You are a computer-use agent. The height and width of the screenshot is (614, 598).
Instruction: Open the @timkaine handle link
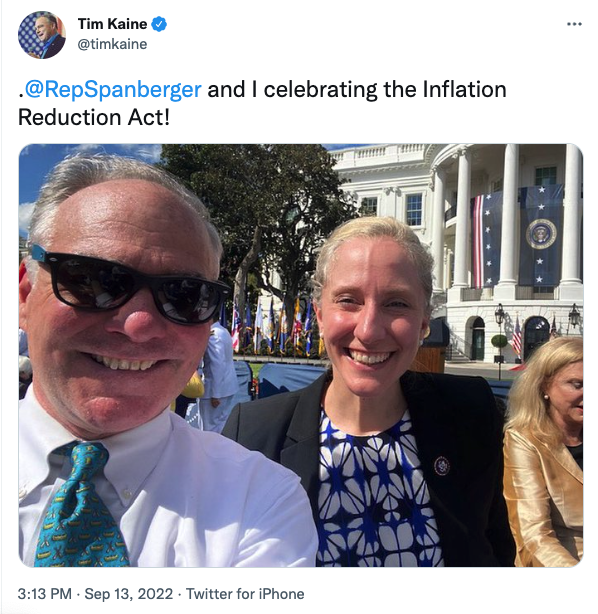click(112, 44)
